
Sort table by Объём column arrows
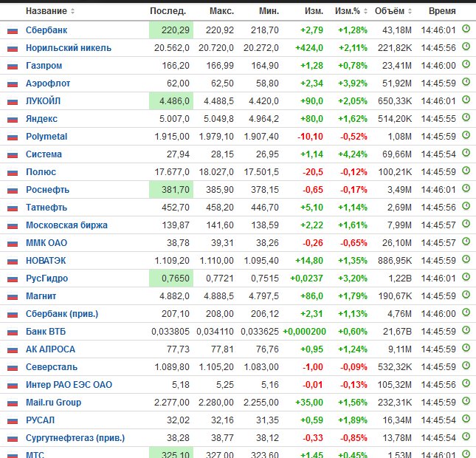pos(410,11)
